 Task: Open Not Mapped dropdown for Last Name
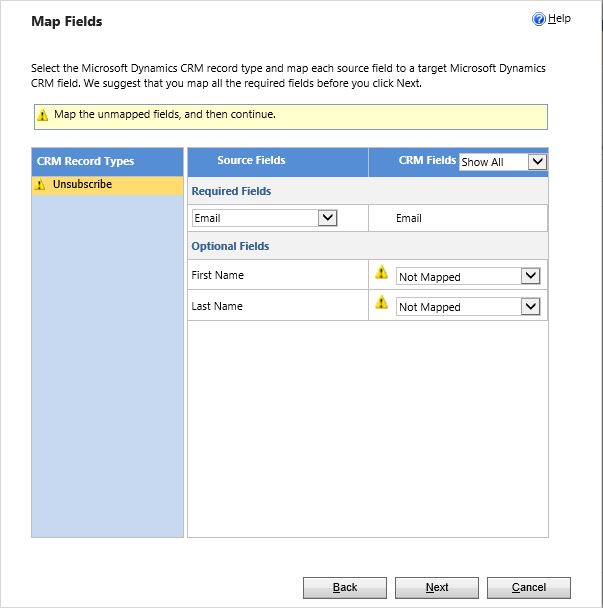coord(530,307)
